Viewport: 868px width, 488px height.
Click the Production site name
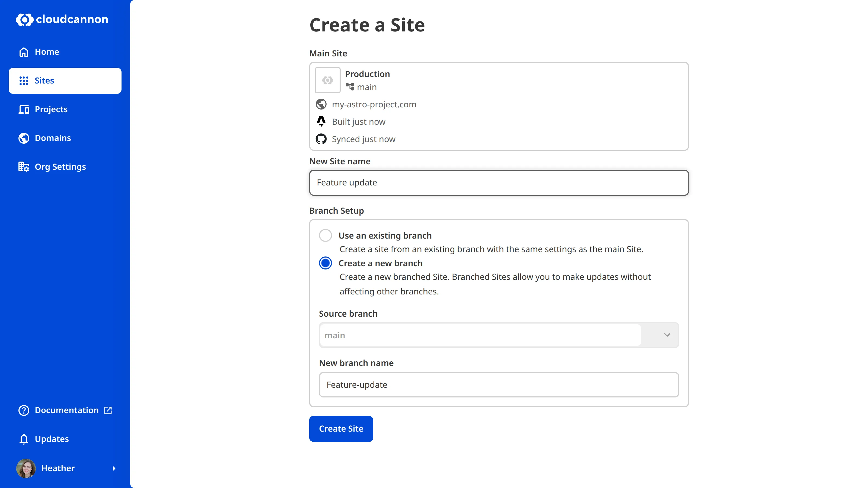tap(367, 74)
